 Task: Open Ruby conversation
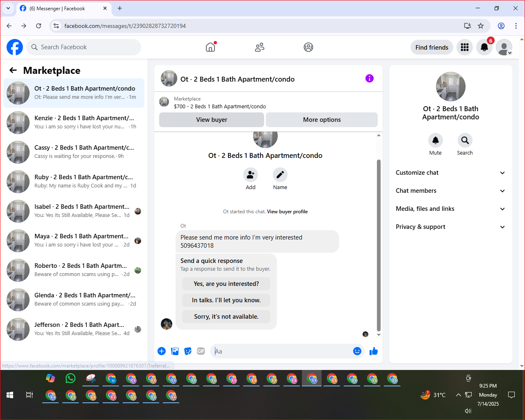tap(74, 182)
